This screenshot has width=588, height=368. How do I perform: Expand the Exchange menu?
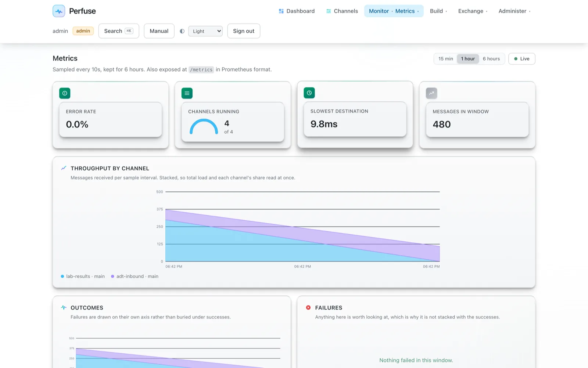[x=473, y=11]
